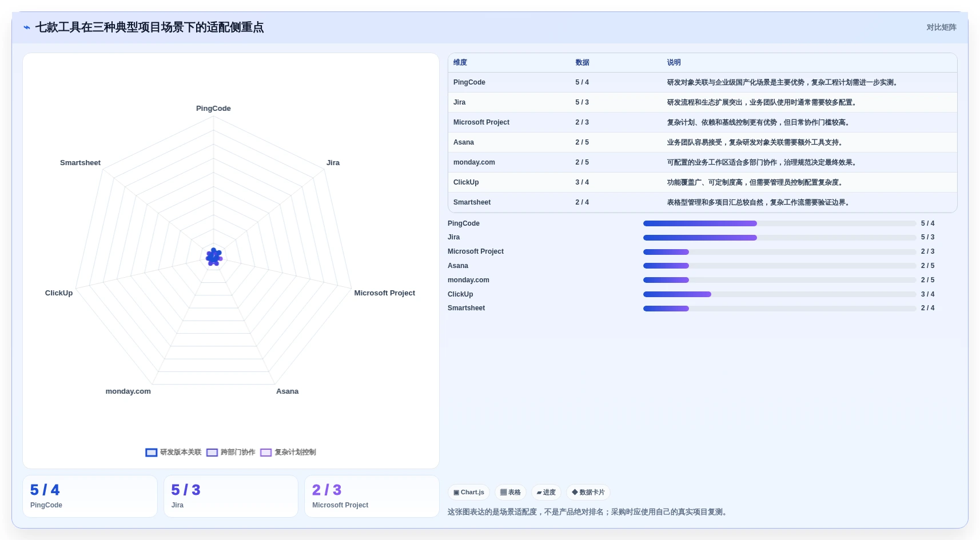
Task: Click the Asana row name in the table
Action: coord(464,142)
